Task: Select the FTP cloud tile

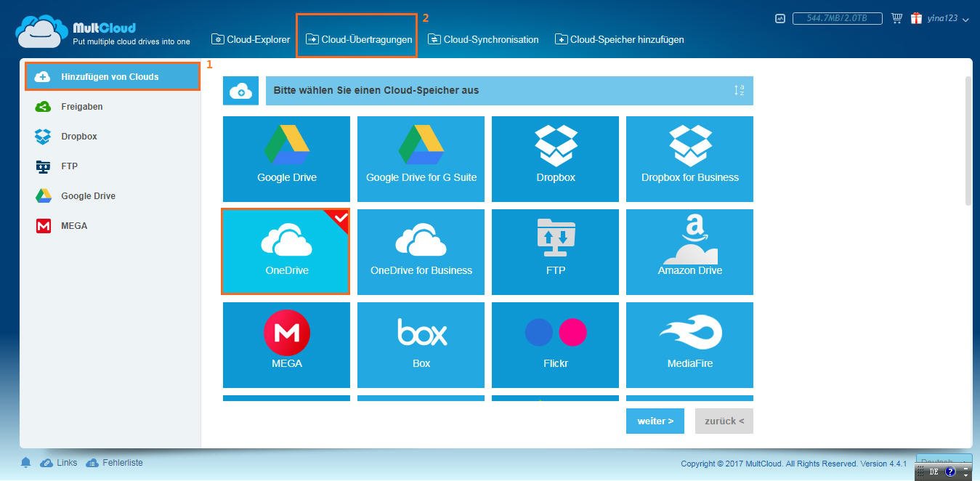Action: (x=555, y=252)
